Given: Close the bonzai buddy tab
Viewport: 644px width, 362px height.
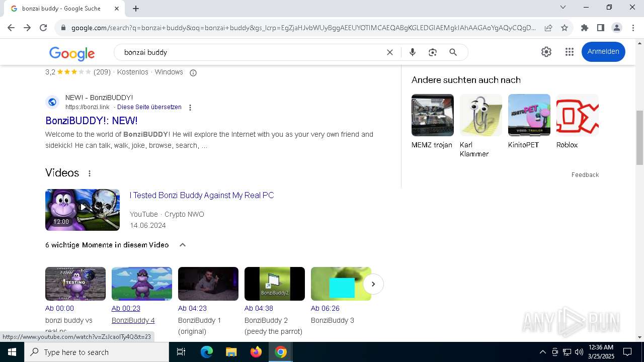Looking at the screenshot, I should 117,9.
